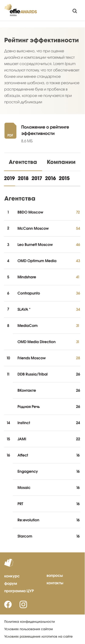
Task: Open the gold PDF file icon
Action: (10, 130)
